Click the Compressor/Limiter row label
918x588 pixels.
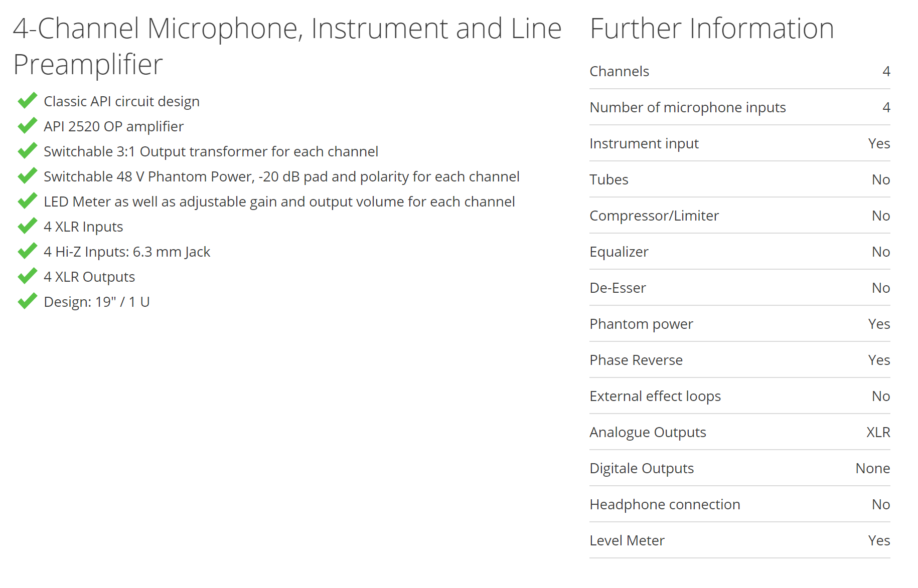pyautogui.click(x=654, y=216)
